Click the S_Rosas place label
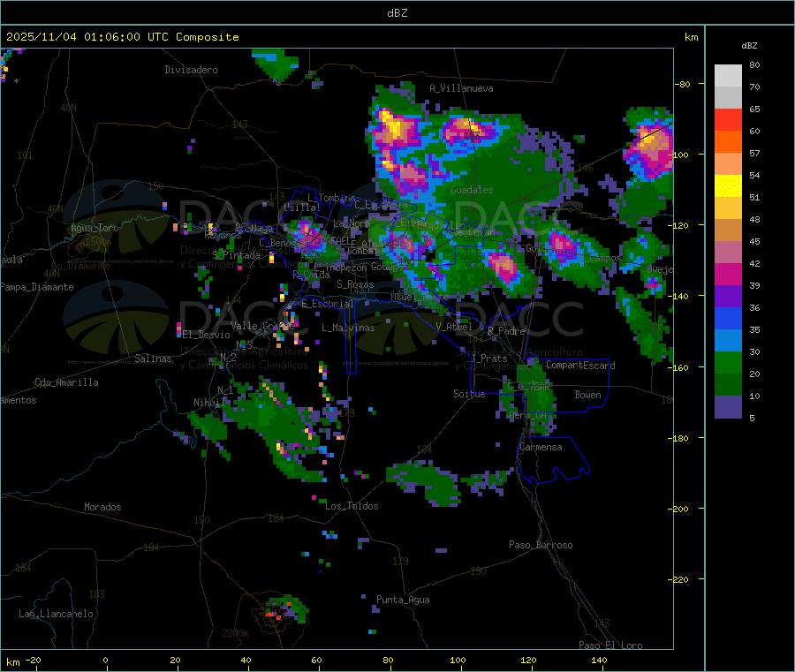The width and height of the screenshot is (795, 672). [355, 285]
